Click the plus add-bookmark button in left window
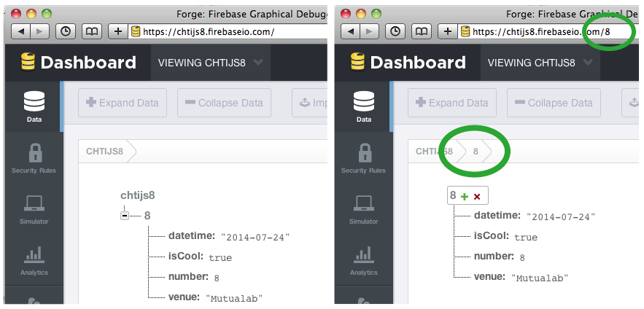Image resolution: width=644 pixels, height=309 pixels. click(118, 31)
